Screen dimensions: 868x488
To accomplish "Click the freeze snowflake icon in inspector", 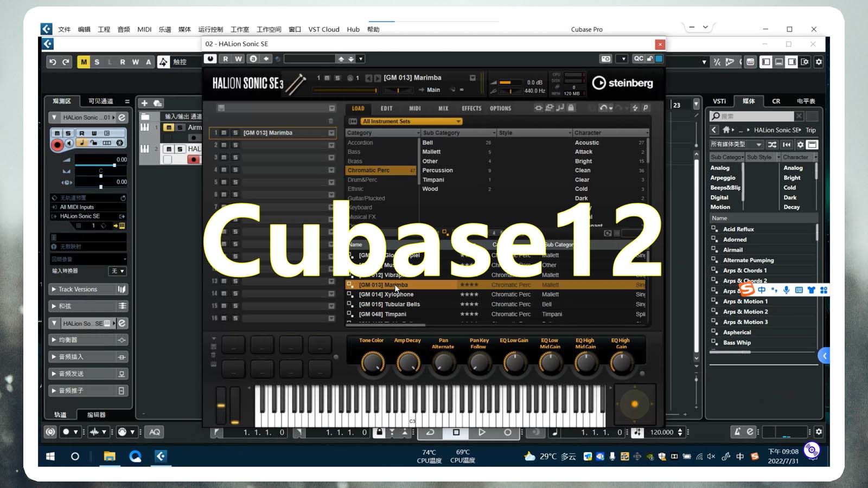I will pos(120,143).
